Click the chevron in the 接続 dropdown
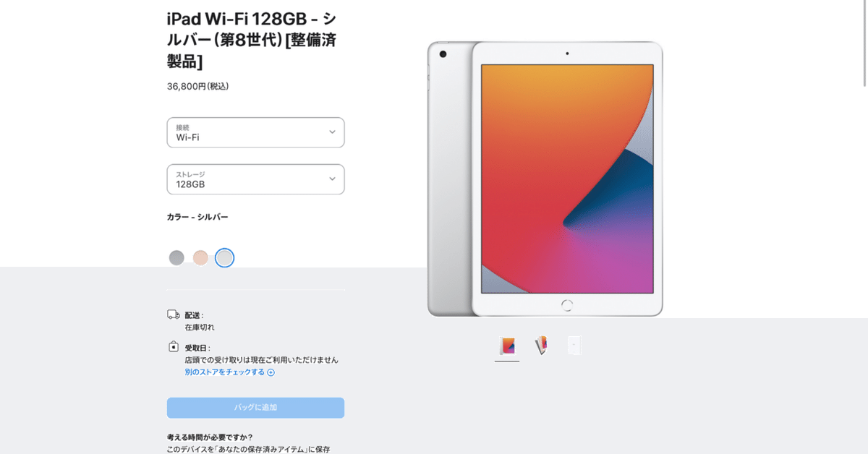This screenshot has width=868, height=454. (332, 132)
